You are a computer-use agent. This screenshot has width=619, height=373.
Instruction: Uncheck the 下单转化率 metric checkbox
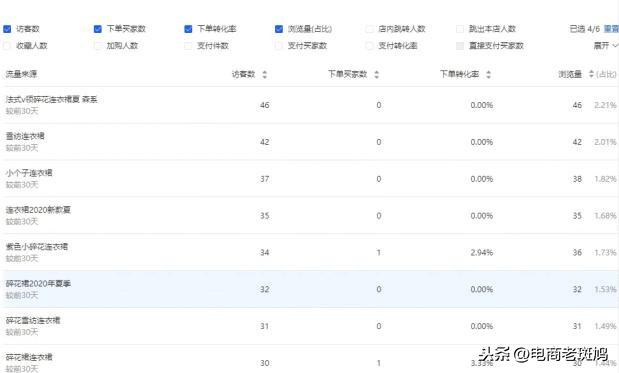coord(188,29)
